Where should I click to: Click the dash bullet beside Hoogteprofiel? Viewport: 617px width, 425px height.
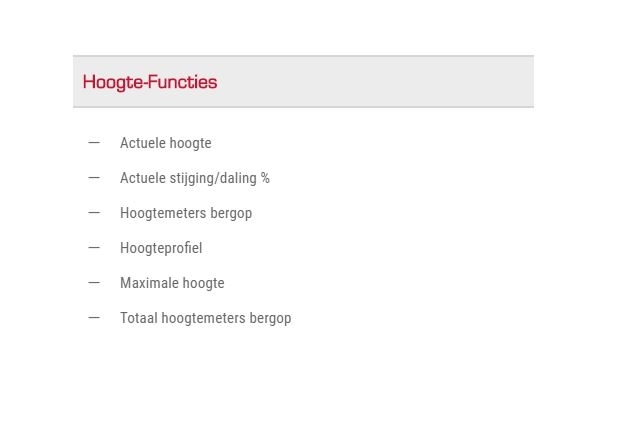tap(94, 248)
